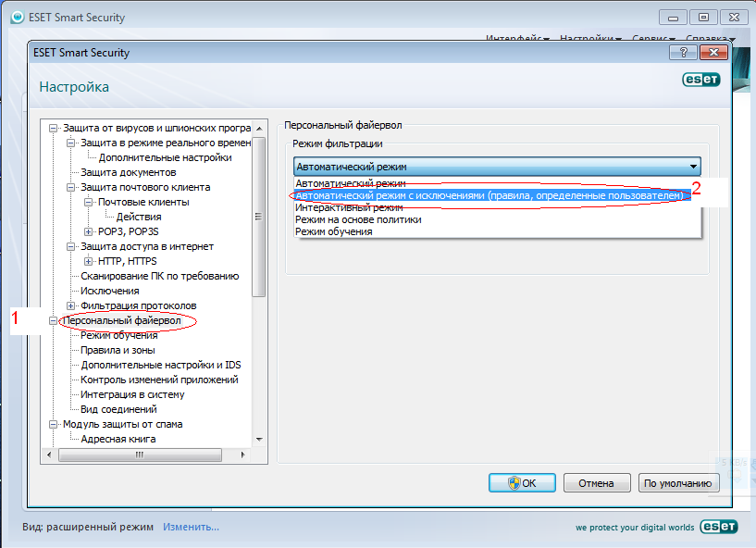
Task: Collapse 'Защита доступа в интернет' node
Action: click(70, 246)
